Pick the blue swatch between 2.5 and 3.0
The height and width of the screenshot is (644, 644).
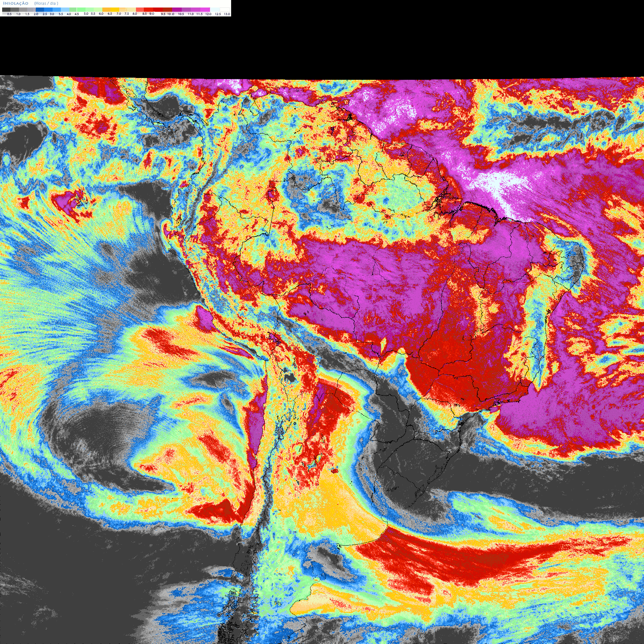(x=48, y=10)
